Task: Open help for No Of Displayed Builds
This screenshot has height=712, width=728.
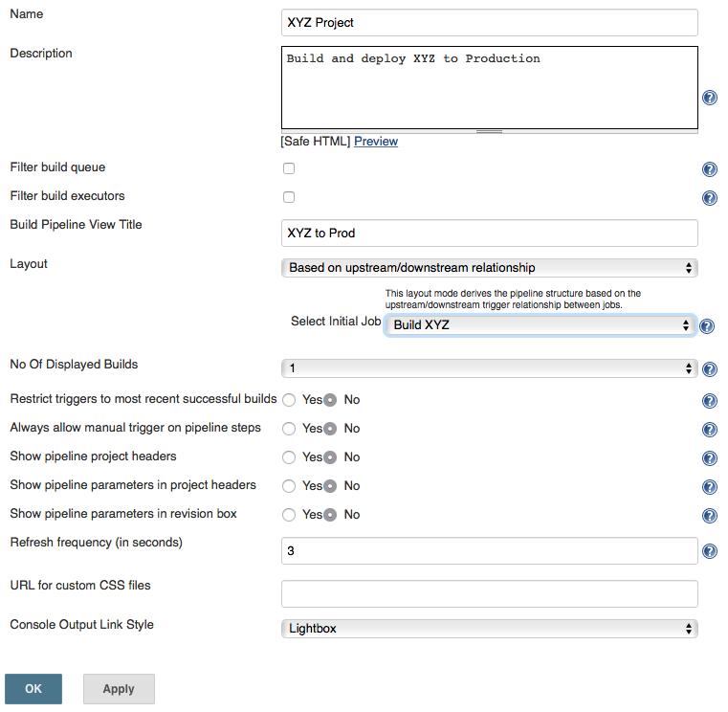Action: (x=710, y=369)
